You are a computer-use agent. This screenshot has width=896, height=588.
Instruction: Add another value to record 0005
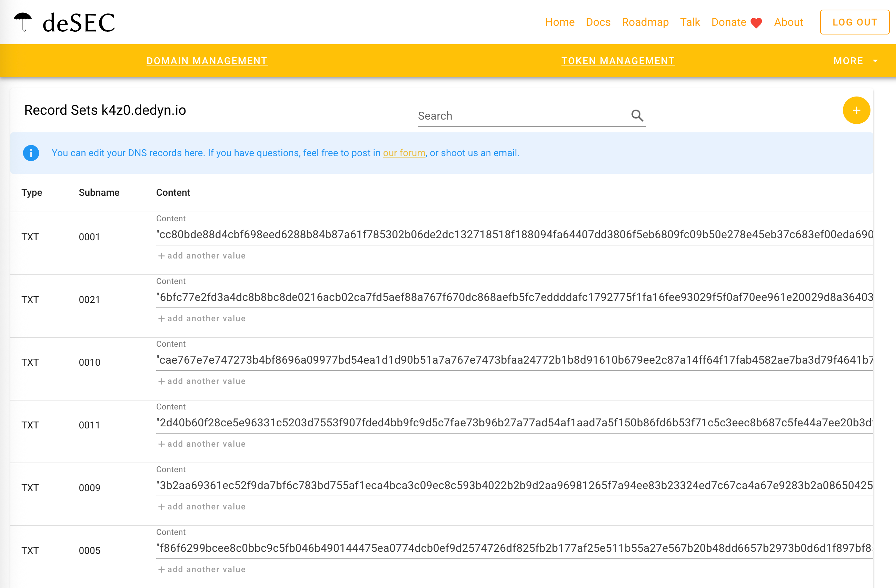[x=202, y=570]
